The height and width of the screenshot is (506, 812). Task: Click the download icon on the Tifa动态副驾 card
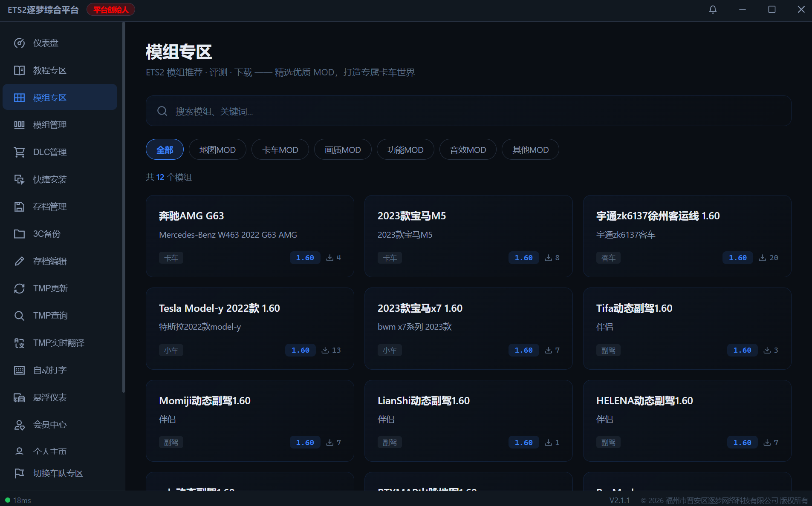coord(767,350)
